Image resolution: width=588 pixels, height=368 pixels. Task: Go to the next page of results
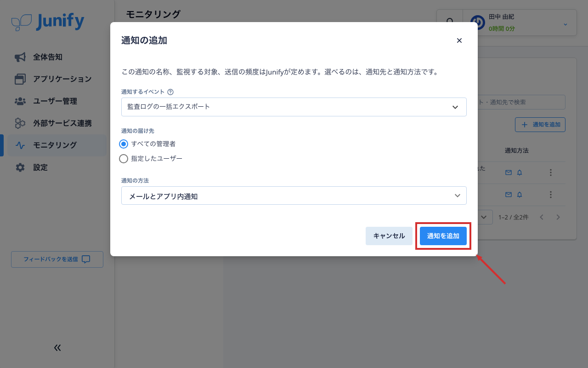point(558,217)
